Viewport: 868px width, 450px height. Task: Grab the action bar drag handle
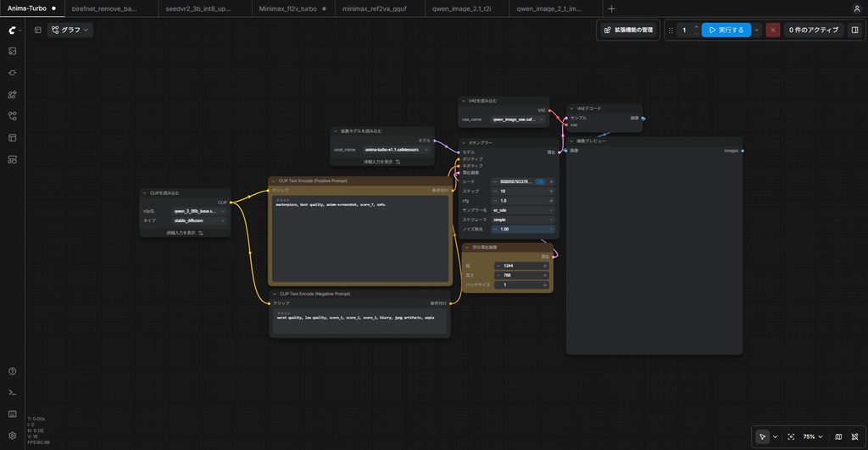pos(671,30)
